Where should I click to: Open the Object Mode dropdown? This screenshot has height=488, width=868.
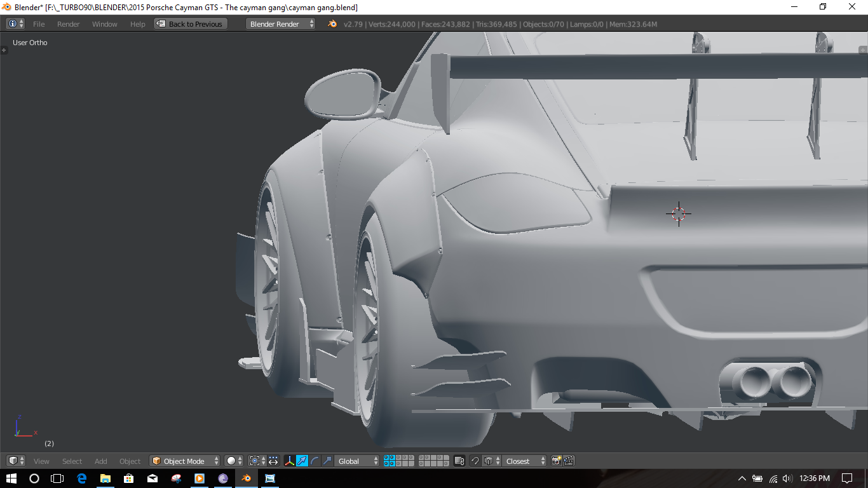tap(185, 461)
